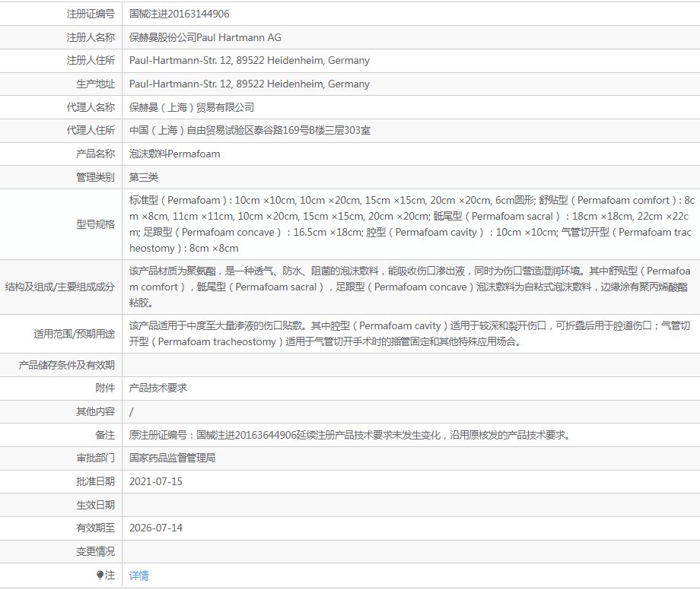Click the remark text with 国械注进20163644906
The width and height of the screenshot is (700, 590).
[350, 435]
